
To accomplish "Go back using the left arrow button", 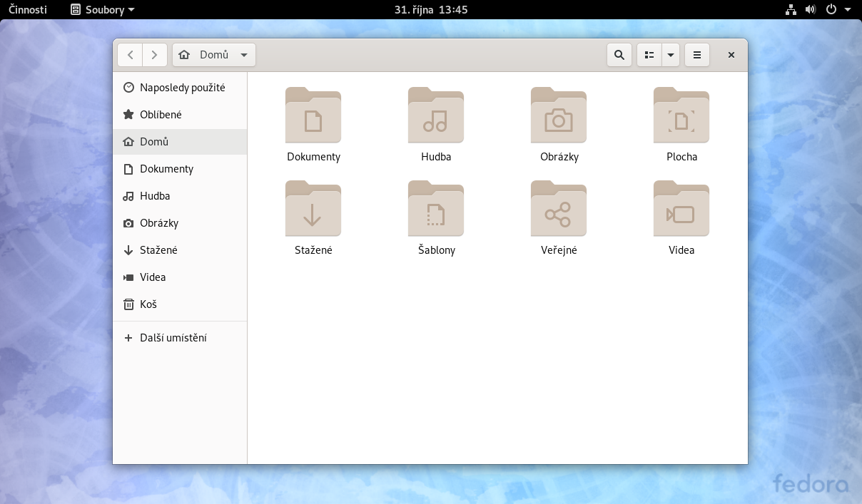I will coord(130,54).
